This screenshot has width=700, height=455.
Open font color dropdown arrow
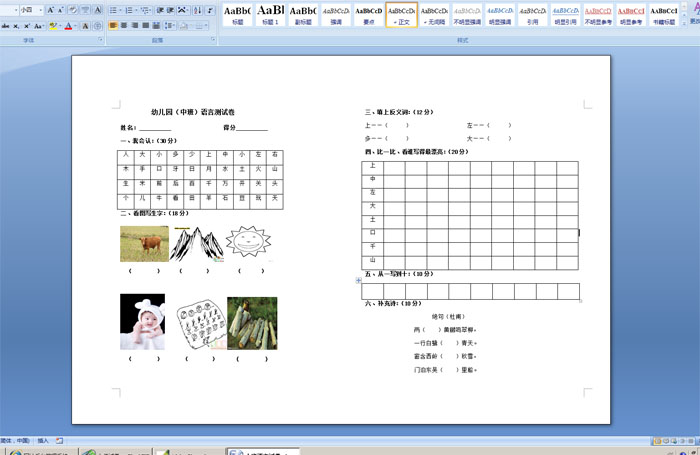75,26
